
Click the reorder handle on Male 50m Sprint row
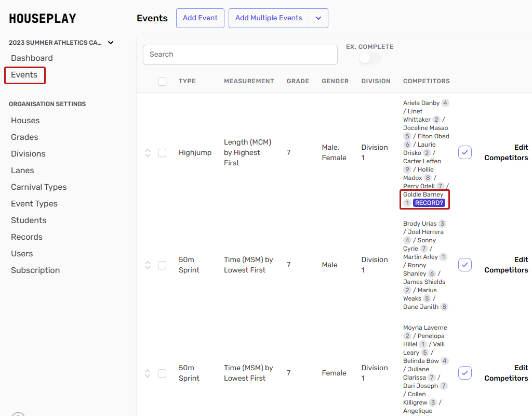pos(148,265)
